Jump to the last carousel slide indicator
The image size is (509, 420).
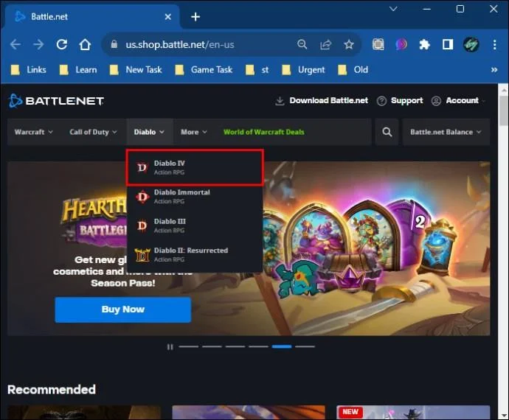305,347
